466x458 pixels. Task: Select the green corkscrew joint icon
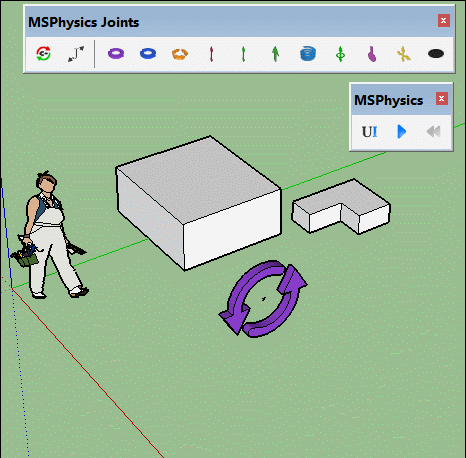click(340, 54)
